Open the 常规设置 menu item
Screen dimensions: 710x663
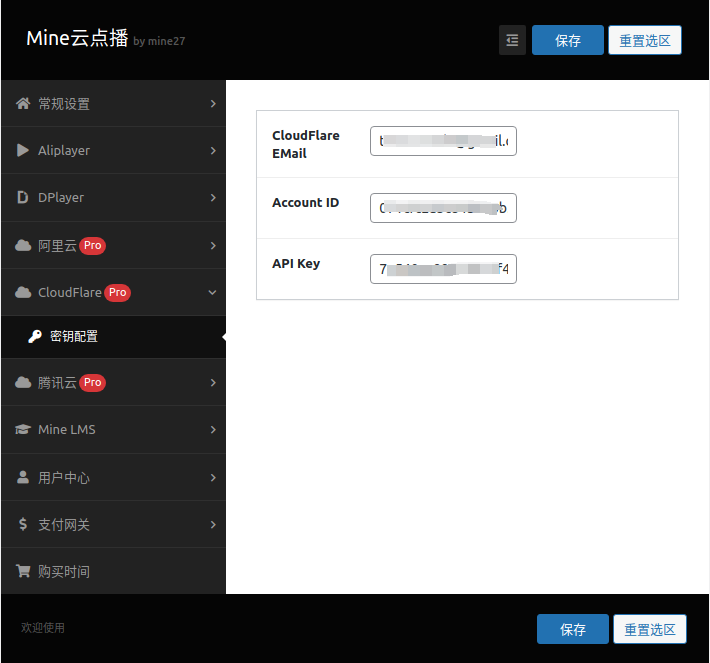pos(114,104)
